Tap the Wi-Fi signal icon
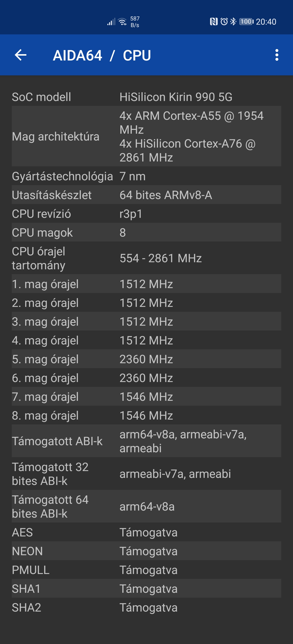 tap(122, 22)
